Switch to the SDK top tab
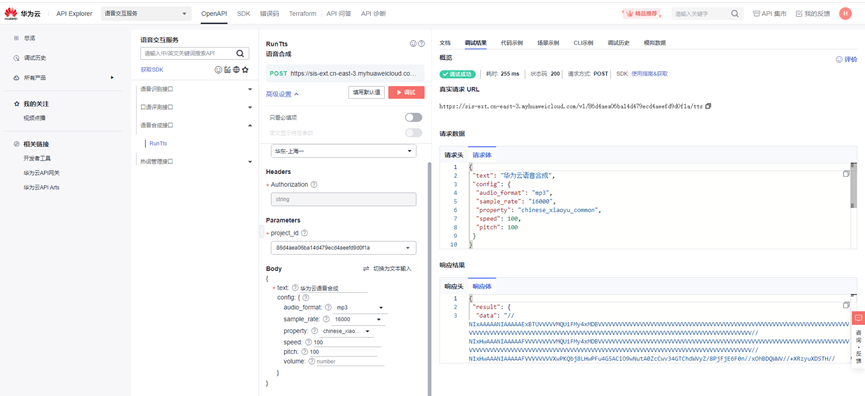Image resolution: width=865 pixels, height=396 pixels. (x=243, y=14)
